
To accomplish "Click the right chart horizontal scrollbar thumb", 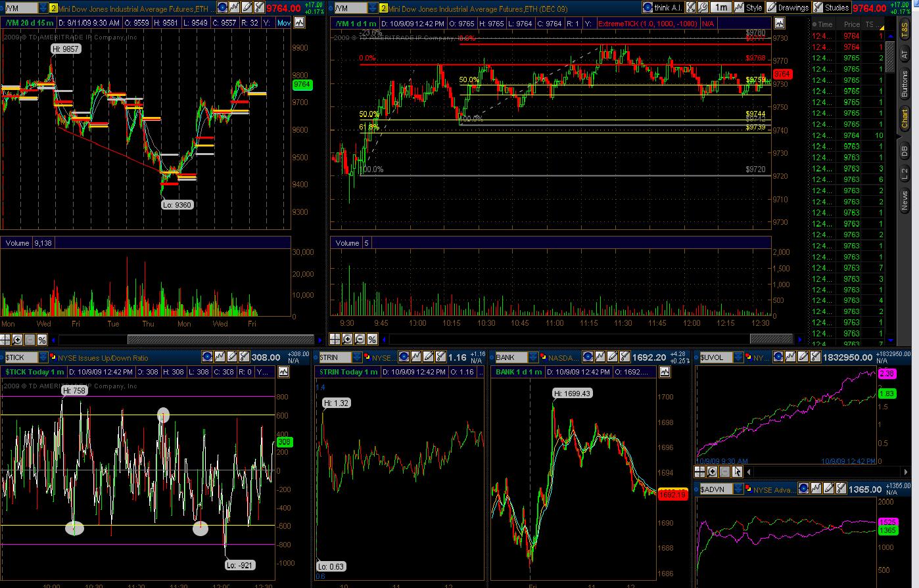I will coord(771,339).
